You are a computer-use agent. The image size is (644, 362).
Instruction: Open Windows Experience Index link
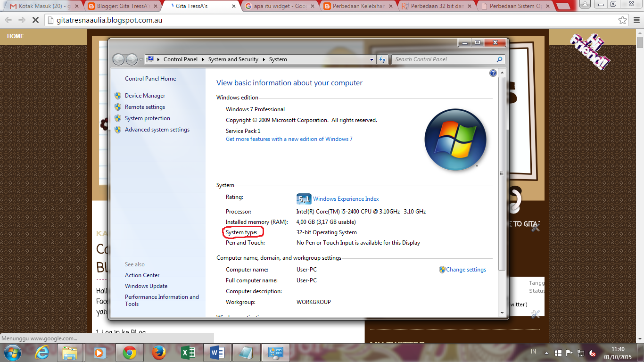pos(346,199)
